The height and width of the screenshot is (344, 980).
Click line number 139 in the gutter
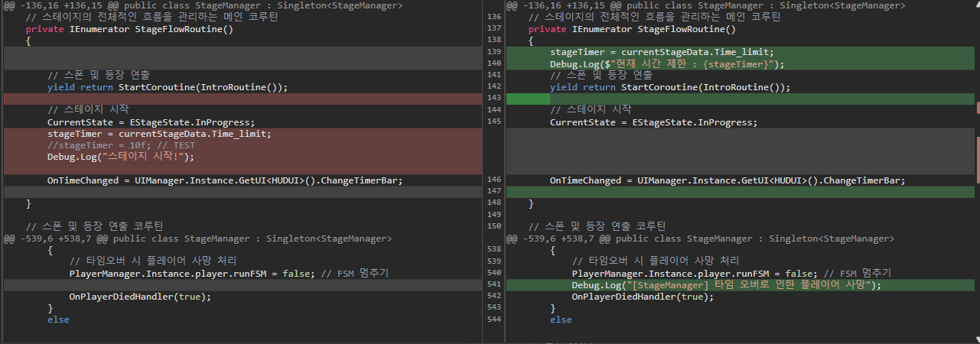[x=493, y=52]
